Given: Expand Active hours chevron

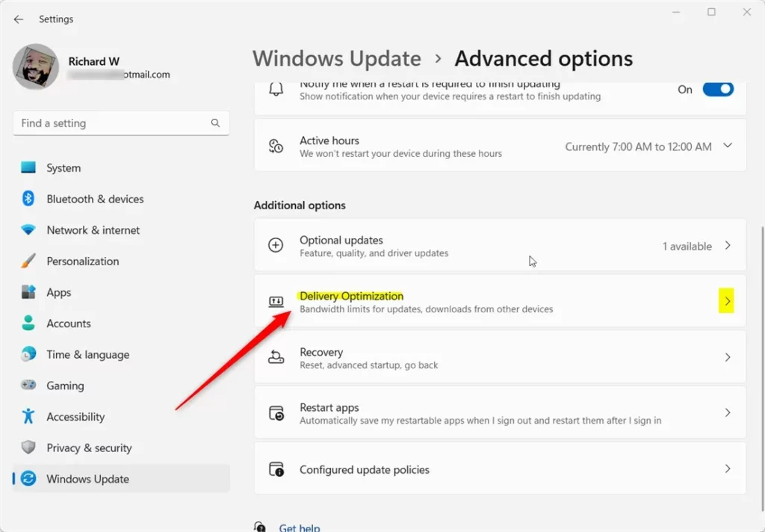Looking at the screenshot, I should click(728, 146).
